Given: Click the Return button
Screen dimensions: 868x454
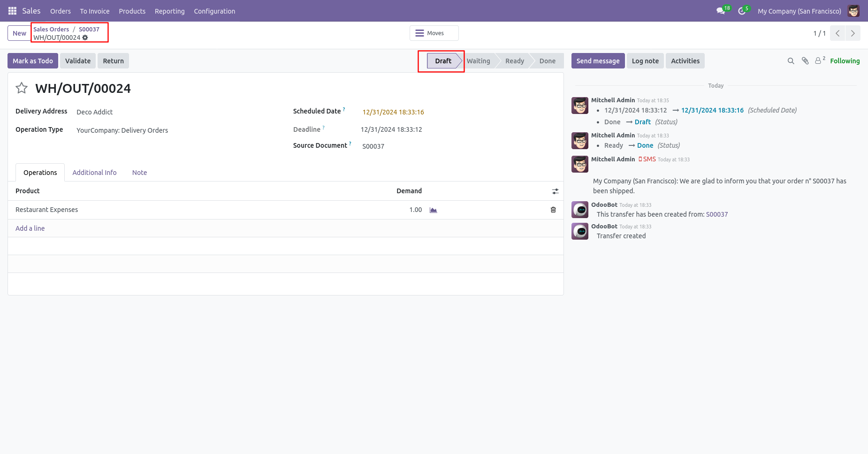Looking at the screenshot, I should pyautogui.click(x=114, y=61).
